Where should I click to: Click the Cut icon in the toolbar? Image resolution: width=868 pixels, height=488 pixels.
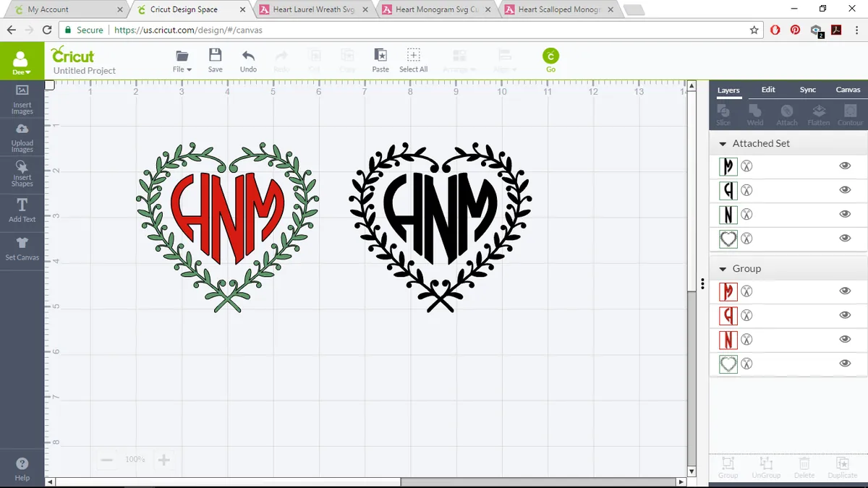(315, 60)
